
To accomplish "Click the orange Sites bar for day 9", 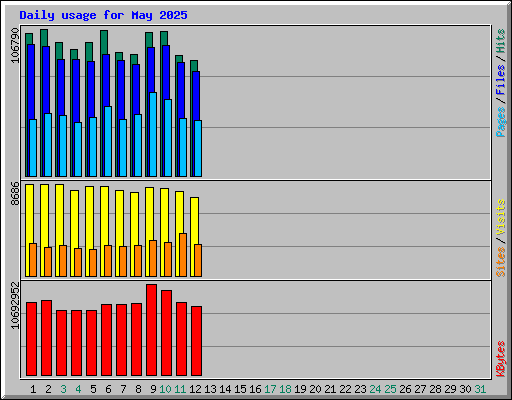I will (x=153, y=258).
